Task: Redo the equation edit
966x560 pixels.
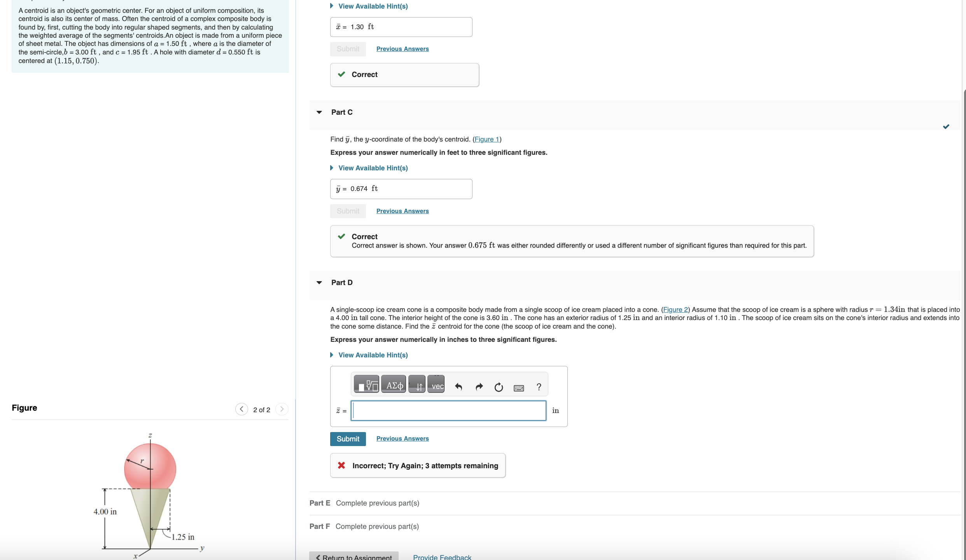Action: (x=479, y=387)
